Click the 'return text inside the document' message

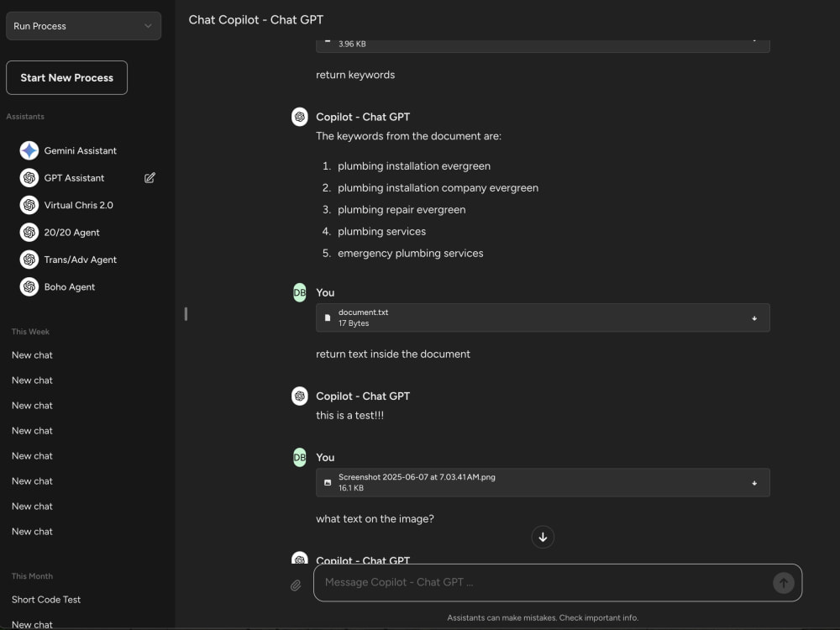click(x=392, y=354)
